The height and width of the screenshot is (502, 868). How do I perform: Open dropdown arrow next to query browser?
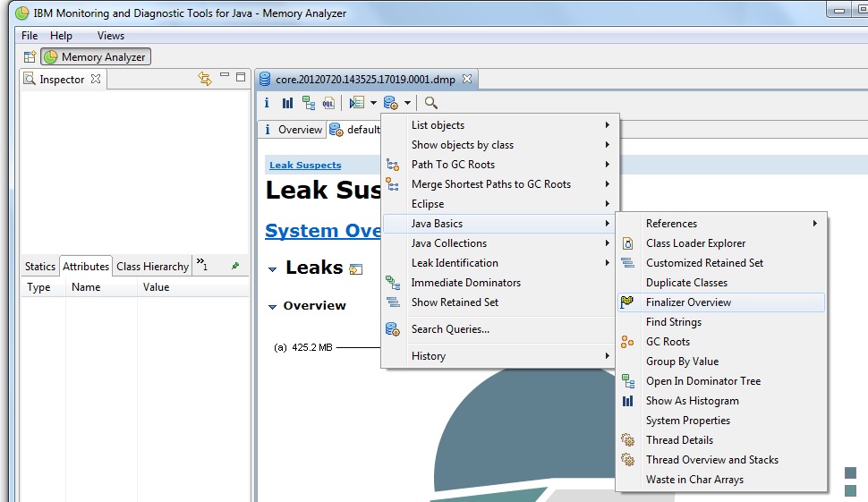(x=407, y=102)
